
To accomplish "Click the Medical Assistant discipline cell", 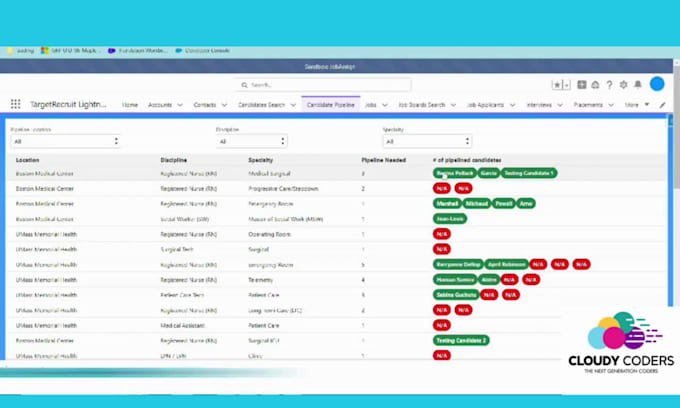I will click(182, 326).
